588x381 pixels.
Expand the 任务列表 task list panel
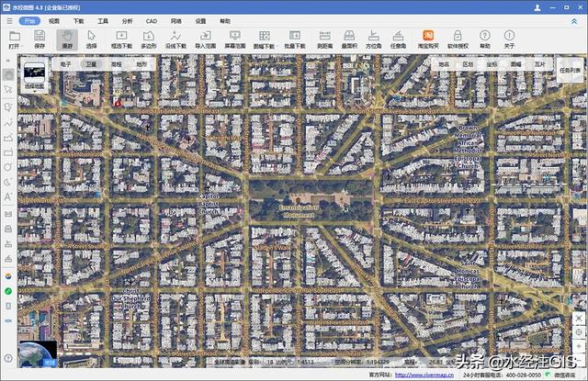tap(569, 70)
